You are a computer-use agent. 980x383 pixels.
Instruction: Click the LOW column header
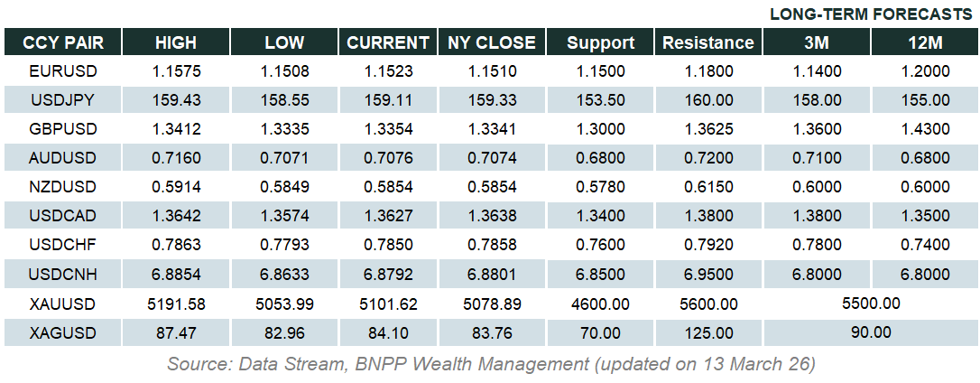284,42
